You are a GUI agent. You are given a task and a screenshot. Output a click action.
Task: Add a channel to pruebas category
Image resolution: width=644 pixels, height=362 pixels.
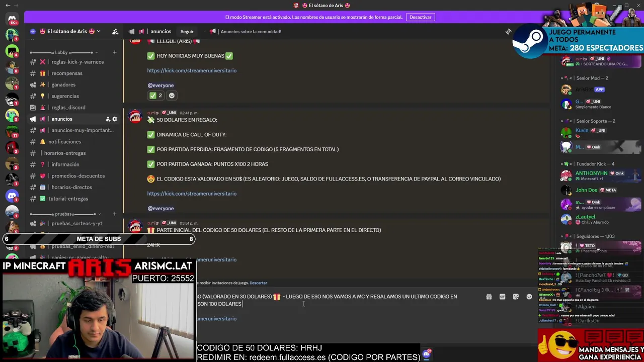pos(114,214)
